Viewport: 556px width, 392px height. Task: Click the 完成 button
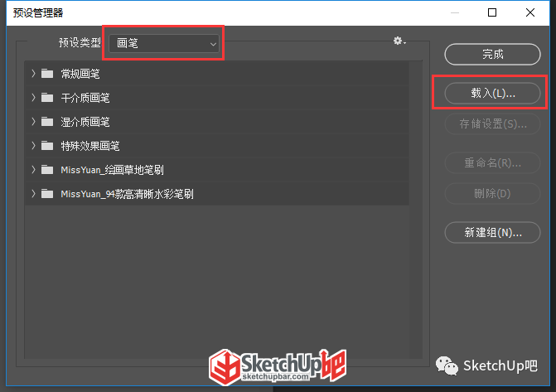point(492,54)
